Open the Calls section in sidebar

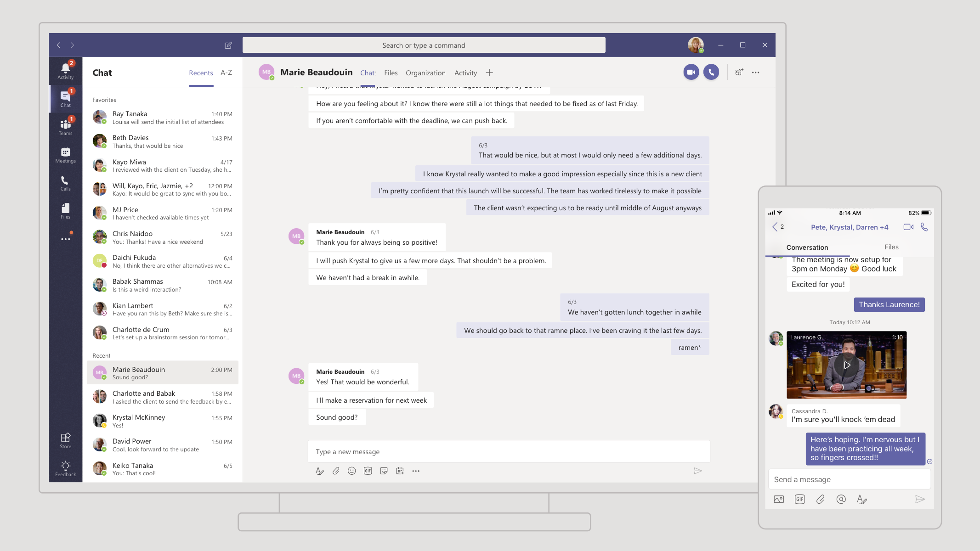click(x=65, y=183)
